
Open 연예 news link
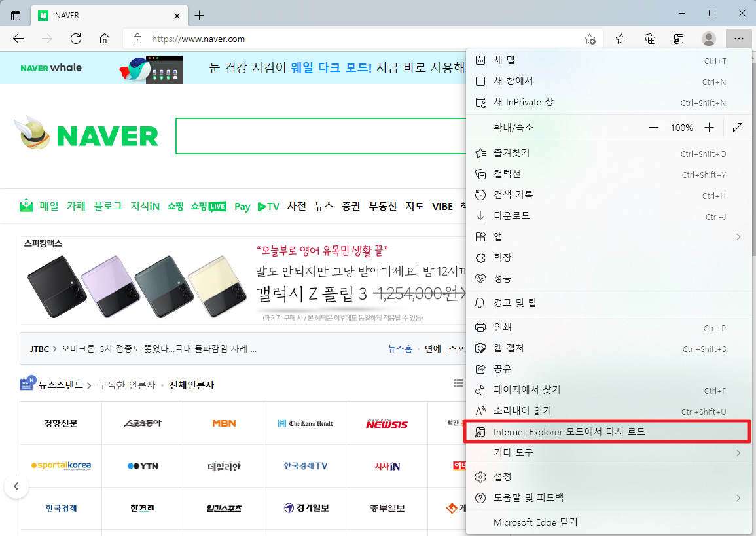point(433,348)
